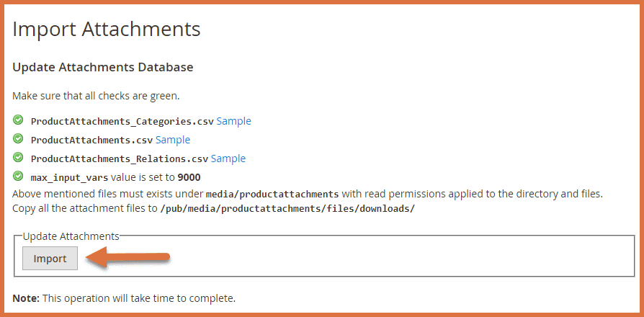The height and width of the screenshot is (317, 644).
Task: Click green check beside ProductAttachments.csv
Action: [x=18, y=139]
